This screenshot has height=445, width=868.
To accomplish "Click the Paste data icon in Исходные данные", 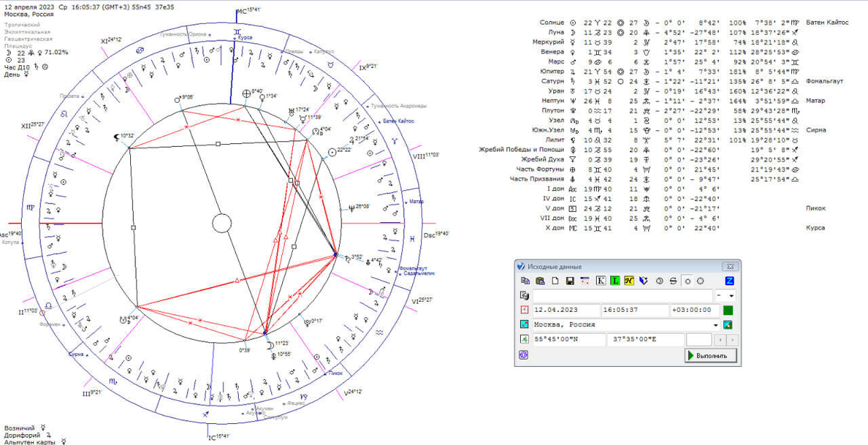I will click(x=540, y=281).
